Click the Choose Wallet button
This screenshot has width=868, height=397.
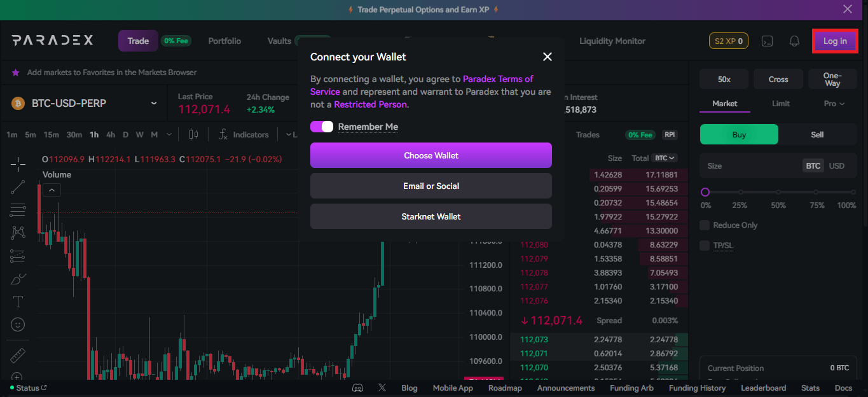coord(431,155)
